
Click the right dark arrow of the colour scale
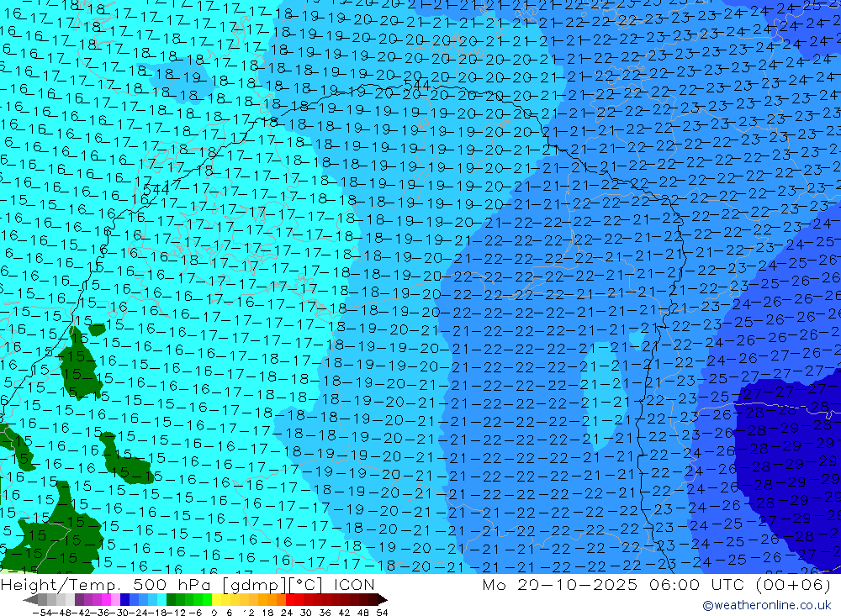(383, 599)
